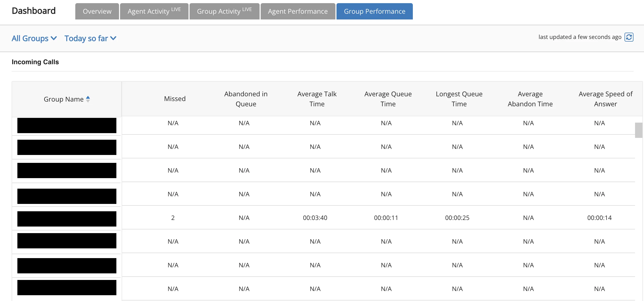Click the talk time value 00:03:40
644x301 pixels.
click(x=315, y=218)
